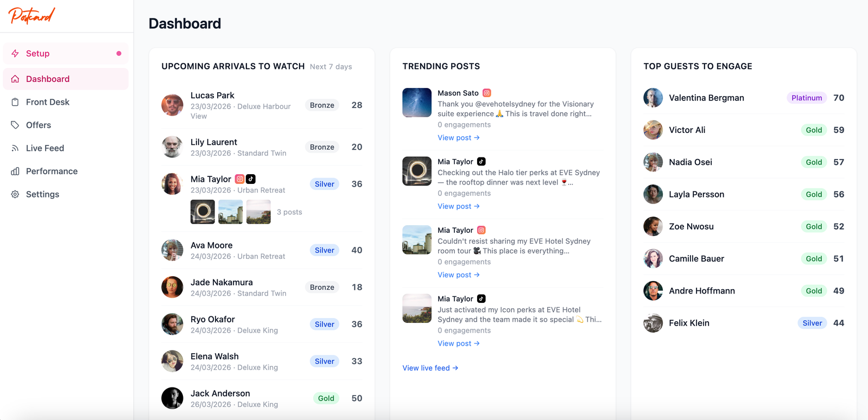The width and height of the screenshot is (868, 420).
Task: Click Lily Laurent's avatar
Action: point(172,147)
